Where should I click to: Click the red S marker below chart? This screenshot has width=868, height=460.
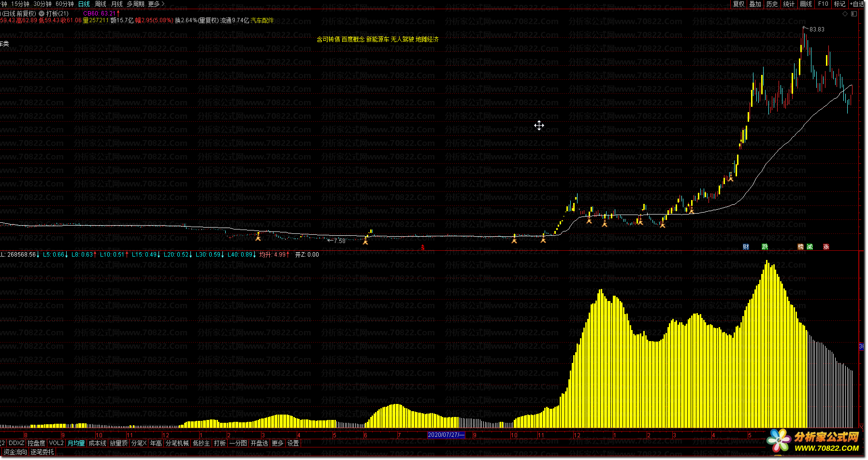tap(423, 247)
